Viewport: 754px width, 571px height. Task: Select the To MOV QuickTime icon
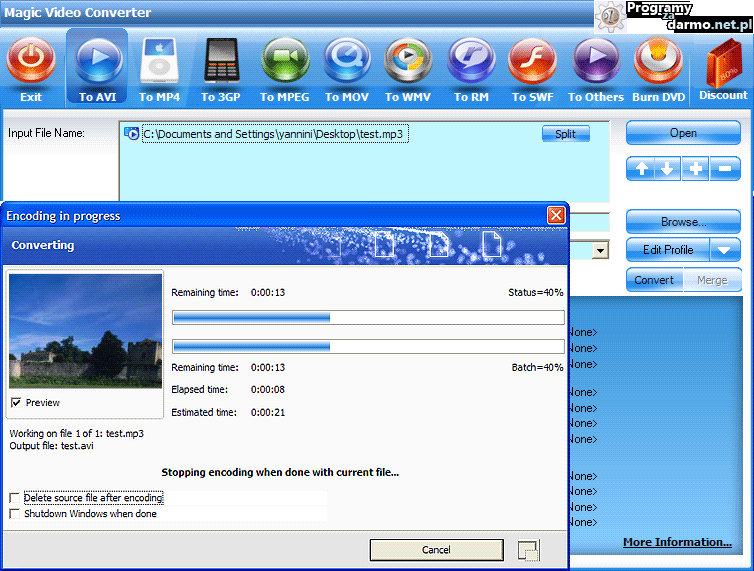pos(346,61)
